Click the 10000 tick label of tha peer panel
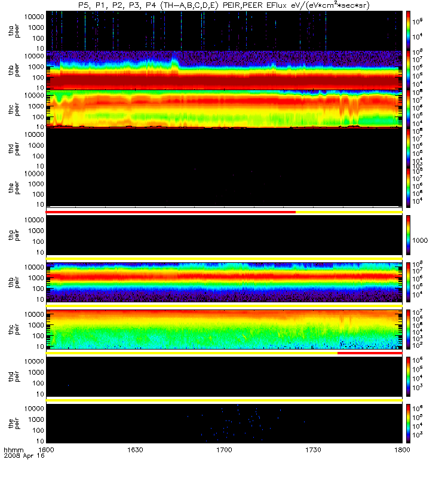This screenshot has width=448, height=478. (x=35, y=17)
